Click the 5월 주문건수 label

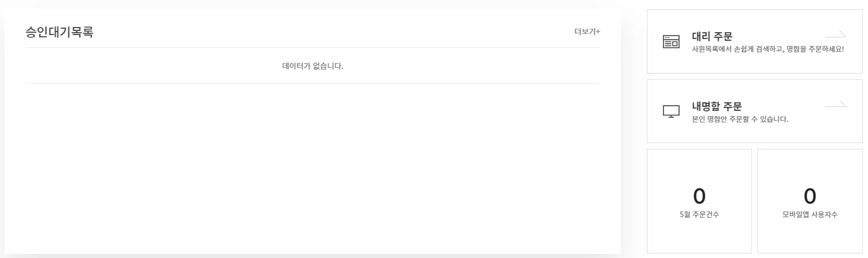pyautogui.click(x=699, y=215)
